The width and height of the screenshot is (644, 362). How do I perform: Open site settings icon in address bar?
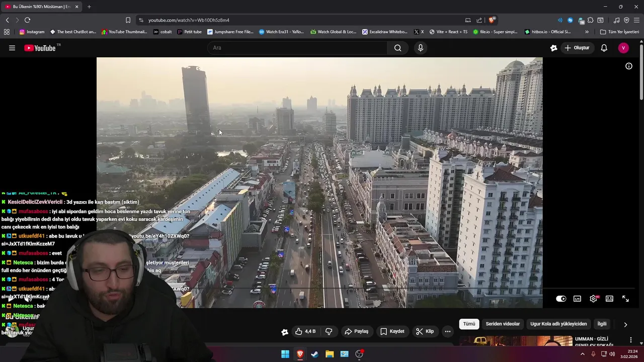click(141, 20)
